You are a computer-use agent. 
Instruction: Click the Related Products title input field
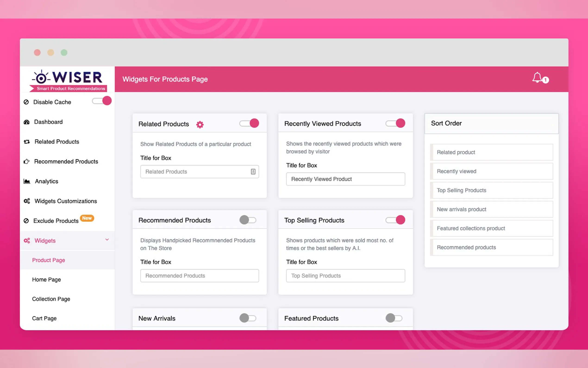coord(200,171)
